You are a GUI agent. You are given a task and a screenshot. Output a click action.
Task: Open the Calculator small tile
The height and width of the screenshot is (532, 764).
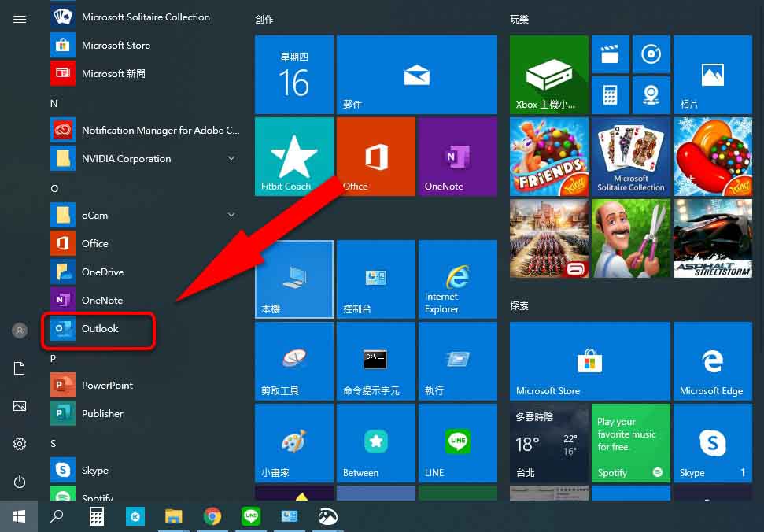(x=611, y=95)
